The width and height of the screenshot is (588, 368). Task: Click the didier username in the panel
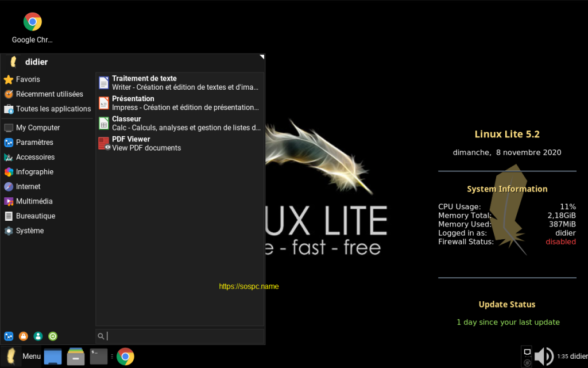coord(579,356)
